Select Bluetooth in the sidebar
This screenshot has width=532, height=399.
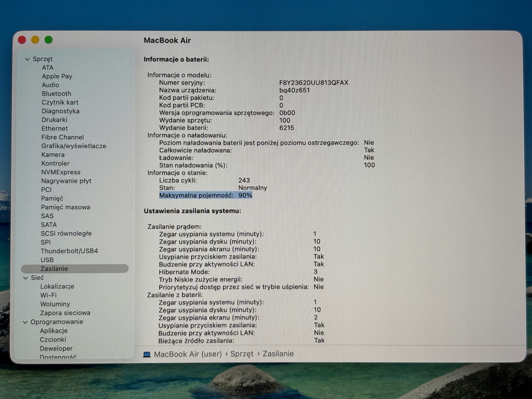pos(57,94)
